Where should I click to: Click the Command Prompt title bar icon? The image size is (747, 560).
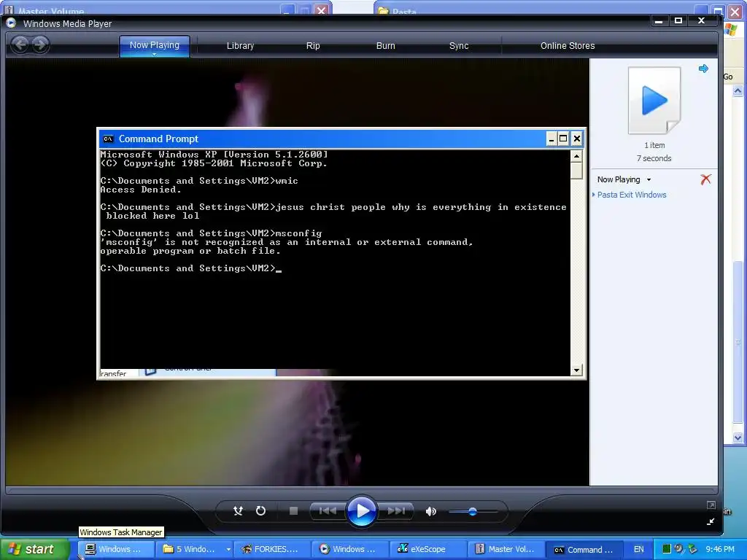point(108,139)
